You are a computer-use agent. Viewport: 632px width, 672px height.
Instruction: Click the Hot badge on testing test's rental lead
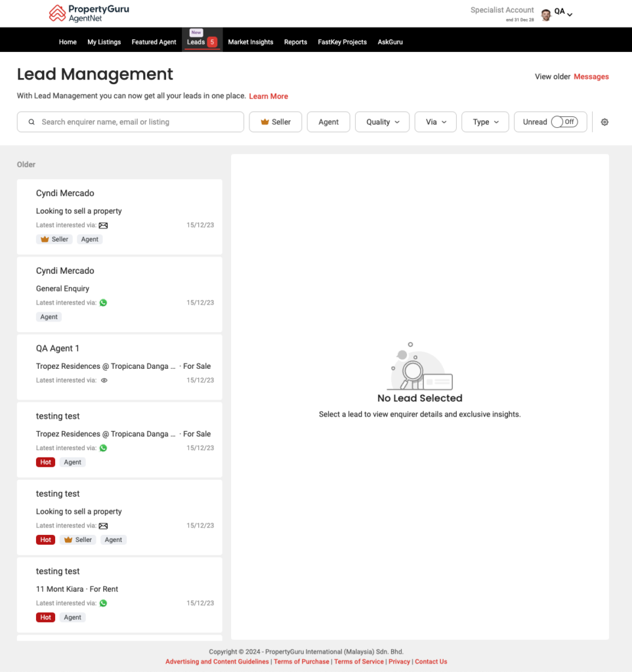45,617
